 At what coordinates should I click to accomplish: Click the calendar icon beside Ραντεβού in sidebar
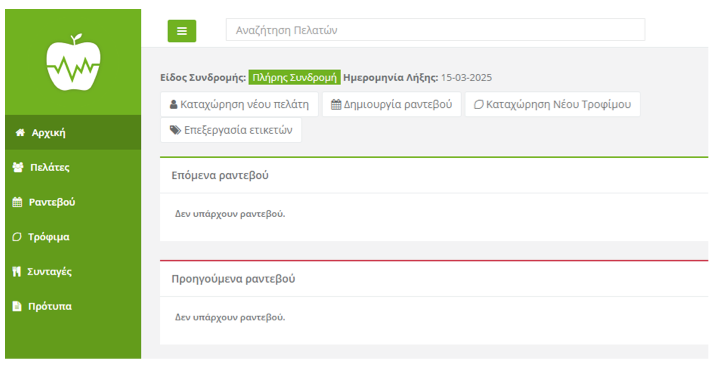click(x=17, y=202)
